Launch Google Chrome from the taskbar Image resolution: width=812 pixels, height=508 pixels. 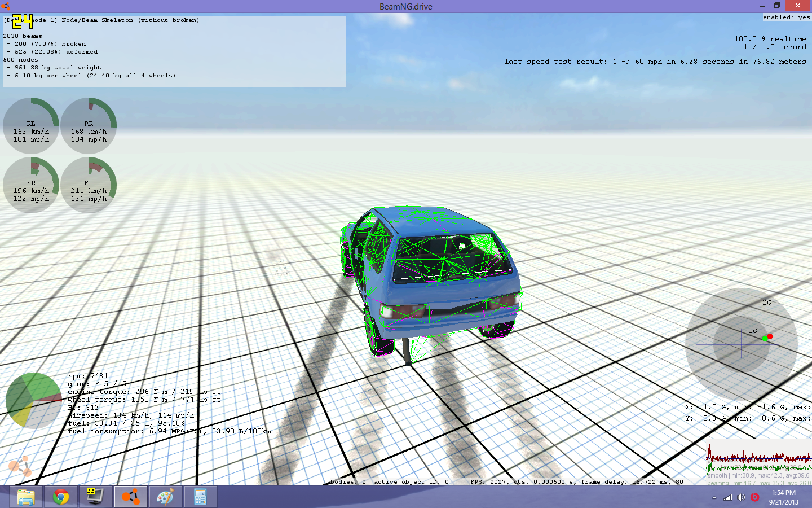click(61, 497)
